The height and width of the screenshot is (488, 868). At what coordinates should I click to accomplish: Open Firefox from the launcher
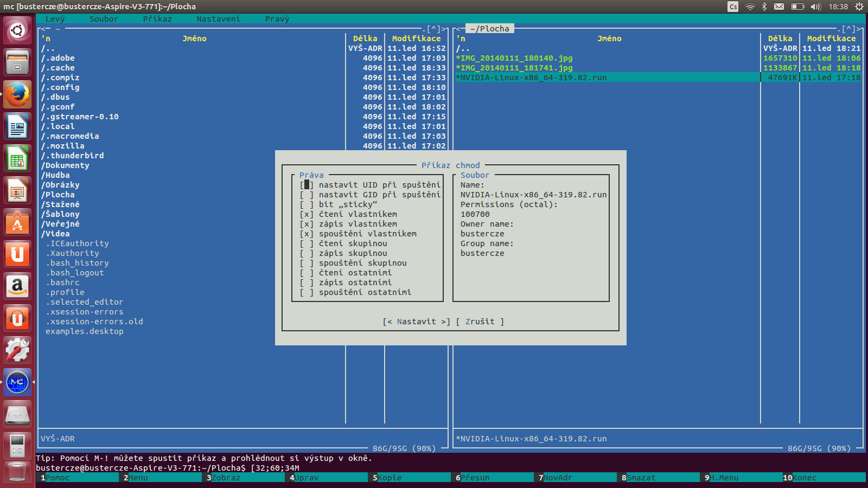tap(17, 95)
